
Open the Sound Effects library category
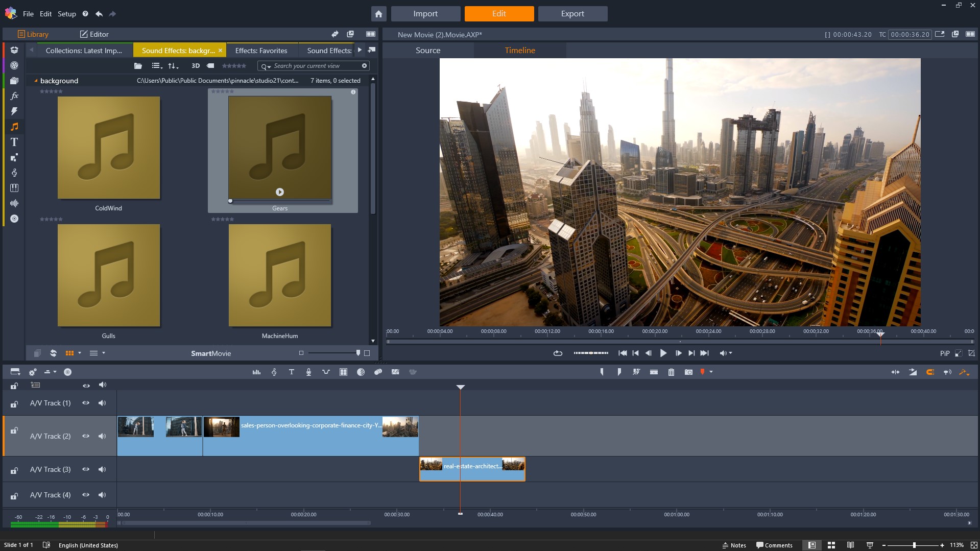tap(14, 127)
